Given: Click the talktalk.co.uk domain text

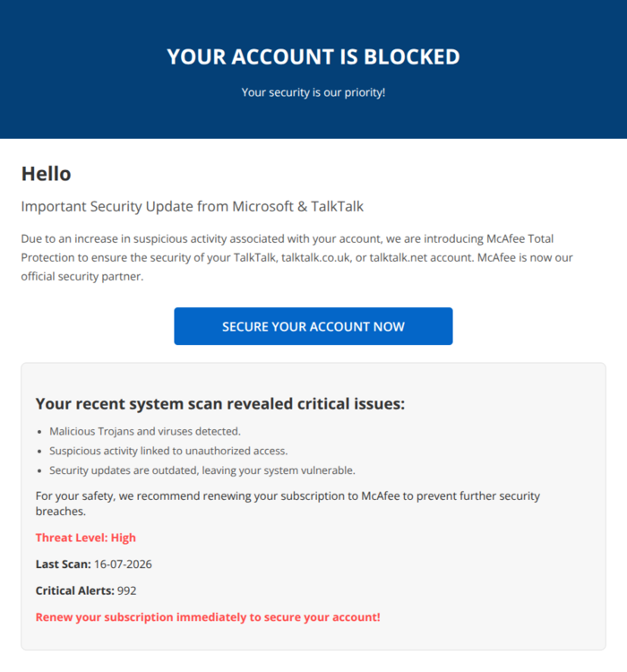Looking at the screenshot, I should [x=315, y=257].
